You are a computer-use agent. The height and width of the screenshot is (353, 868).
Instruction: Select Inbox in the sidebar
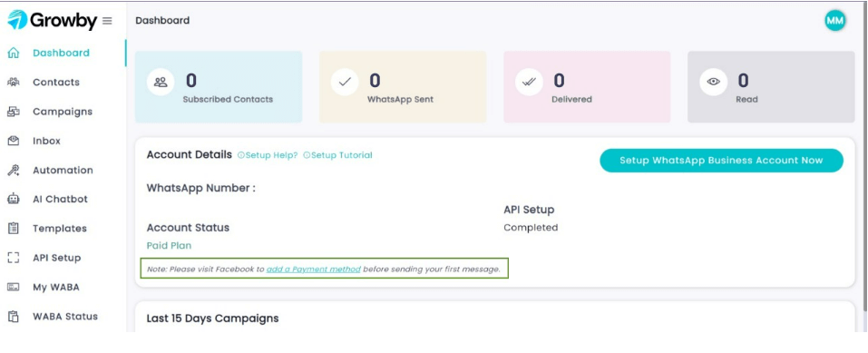(46, 141)
